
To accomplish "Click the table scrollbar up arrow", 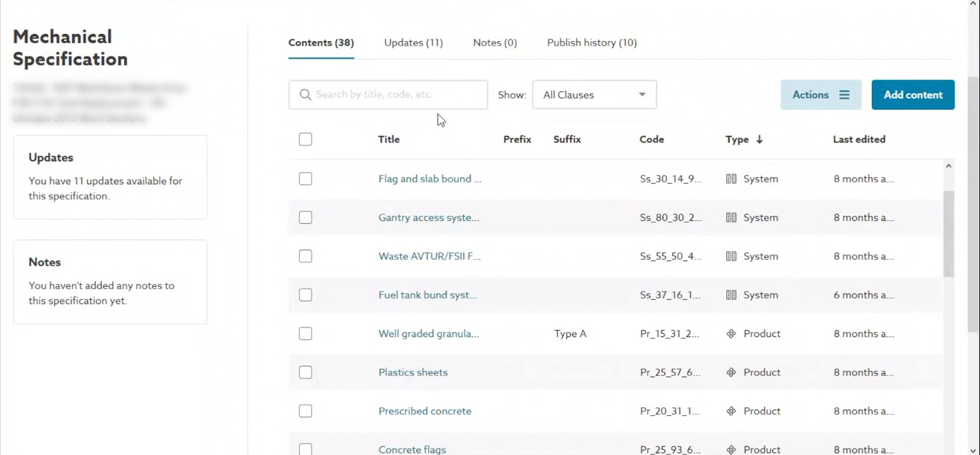I will point(949,166).
